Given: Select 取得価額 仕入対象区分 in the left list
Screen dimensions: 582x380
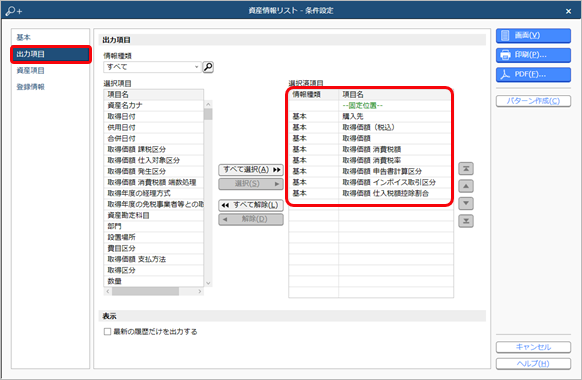Looking at the screenshot, I should (x=154, y=160).
